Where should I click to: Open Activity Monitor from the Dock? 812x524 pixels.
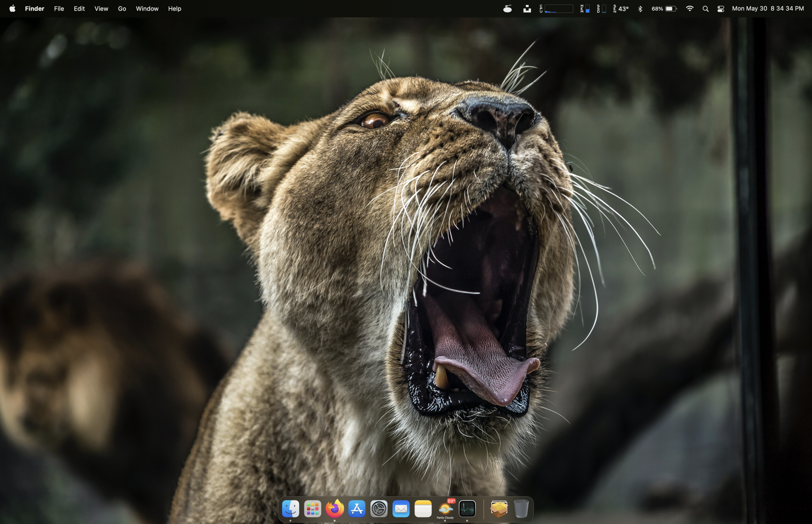pyautogui.click(x=467, y=509)
